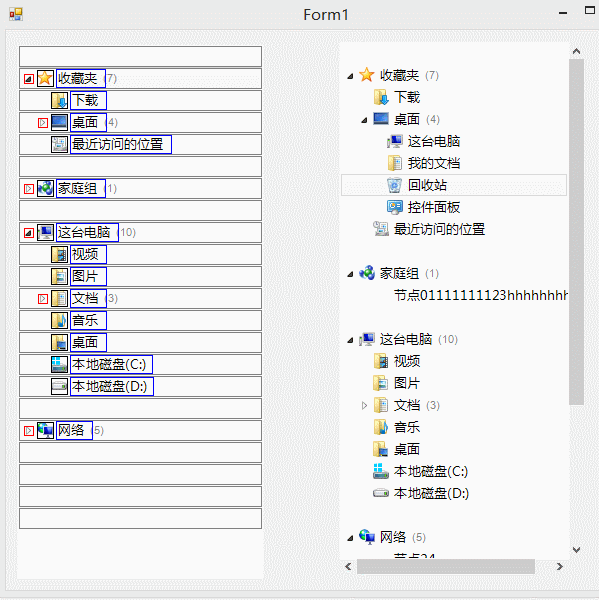Click the 本地磁盘(C:) icon in the left outlined panel
The image size is (599, 600).
tap(59, 364)
